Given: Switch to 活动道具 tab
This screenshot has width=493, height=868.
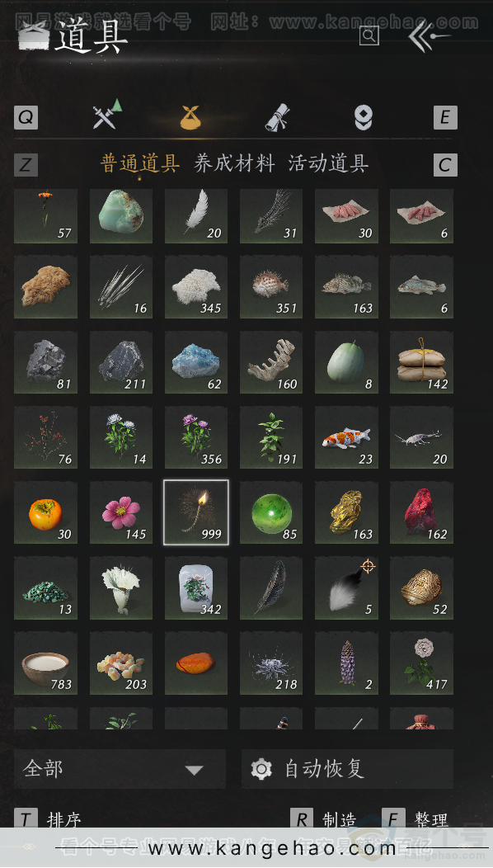Looking at the screenshot, I should tap(328, 164).
